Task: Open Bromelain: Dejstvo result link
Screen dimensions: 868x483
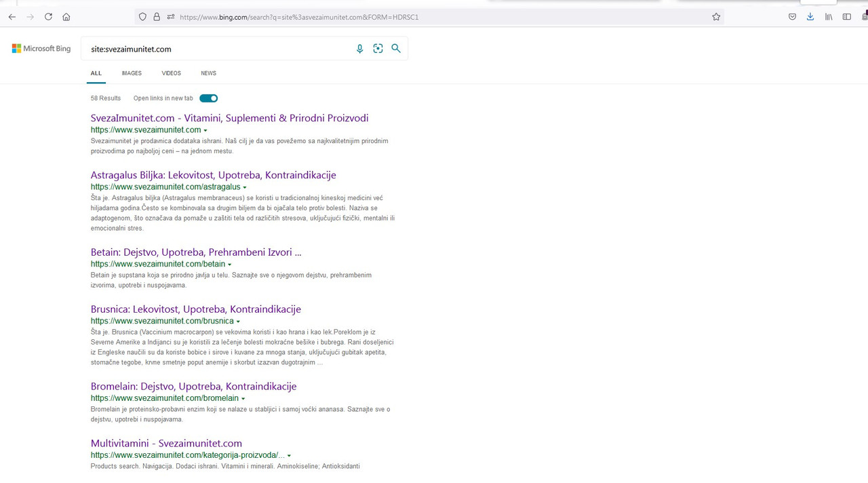Action: [x=194, y=387]
